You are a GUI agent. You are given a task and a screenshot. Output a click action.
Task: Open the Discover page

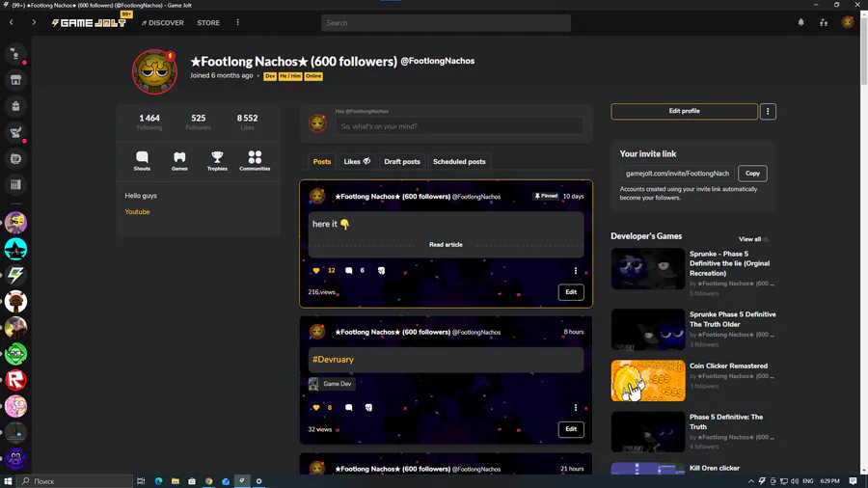coord(163,23)
